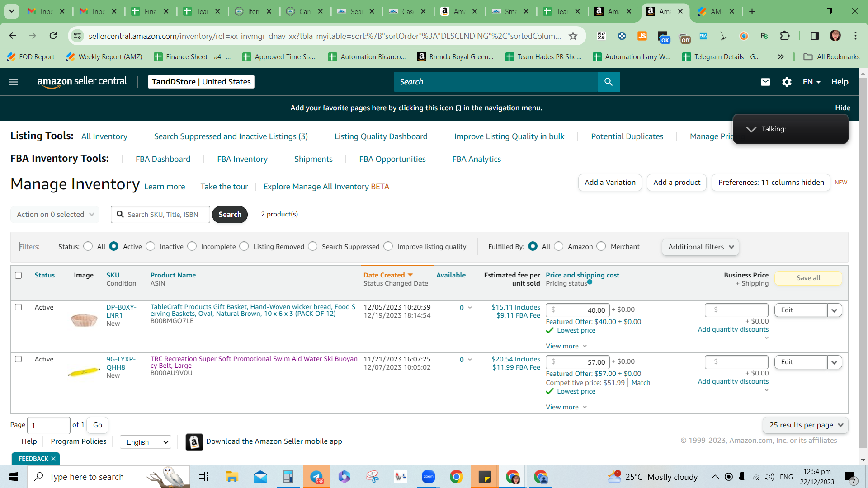The image size is (868, 488).
Task: Check the TRC Recreation Swim Aid row checkbox
Action: point(18,359)
